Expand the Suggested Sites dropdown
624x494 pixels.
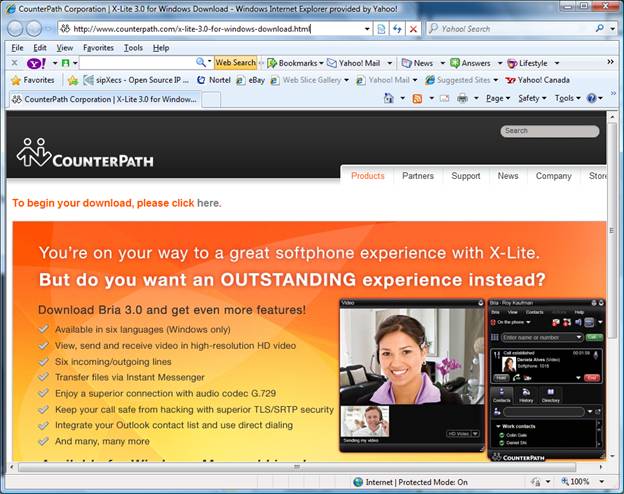[496, 80]
